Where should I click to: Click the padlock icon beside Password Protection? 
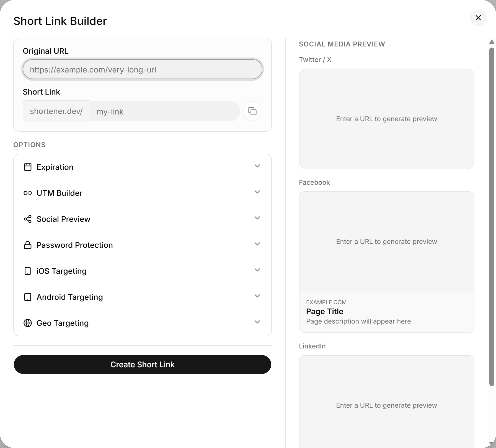[x=28, y=245]
